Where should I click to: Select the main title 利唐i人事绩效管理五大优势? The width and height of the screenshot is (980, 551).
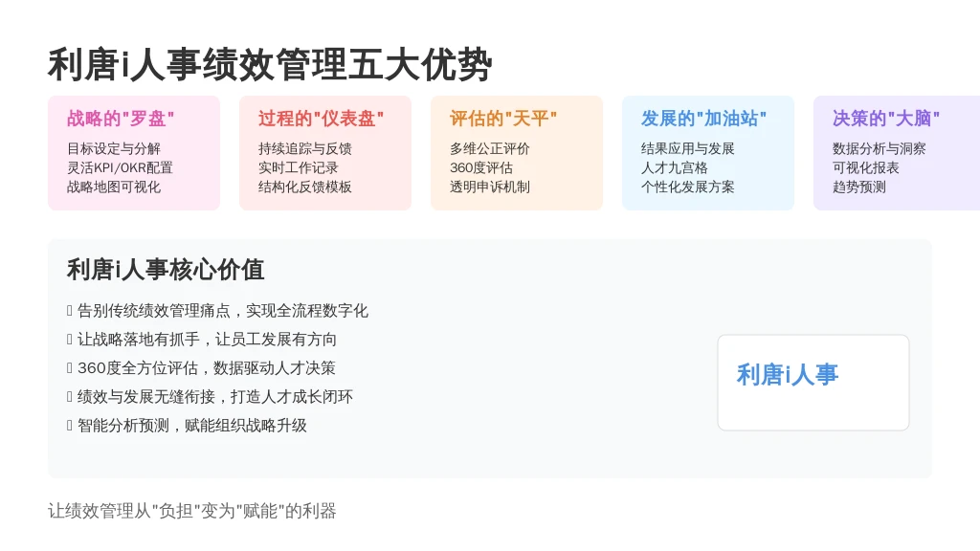click(270, 64)
